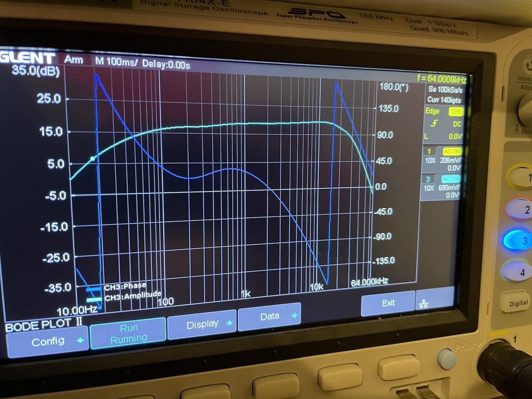This screenshot has width=532, height=399.
Task: Click the rising edge slope icon
Action: [x=434, y=123]
